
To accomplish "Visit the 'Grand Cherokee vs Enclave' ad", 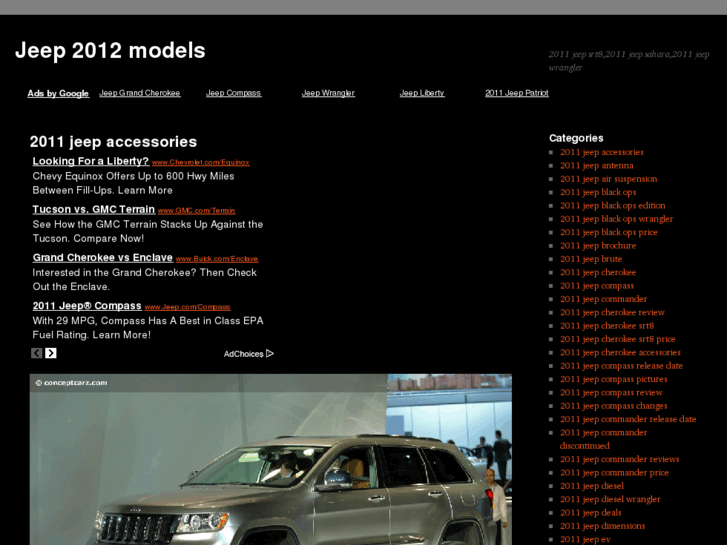I will (102, 257).
